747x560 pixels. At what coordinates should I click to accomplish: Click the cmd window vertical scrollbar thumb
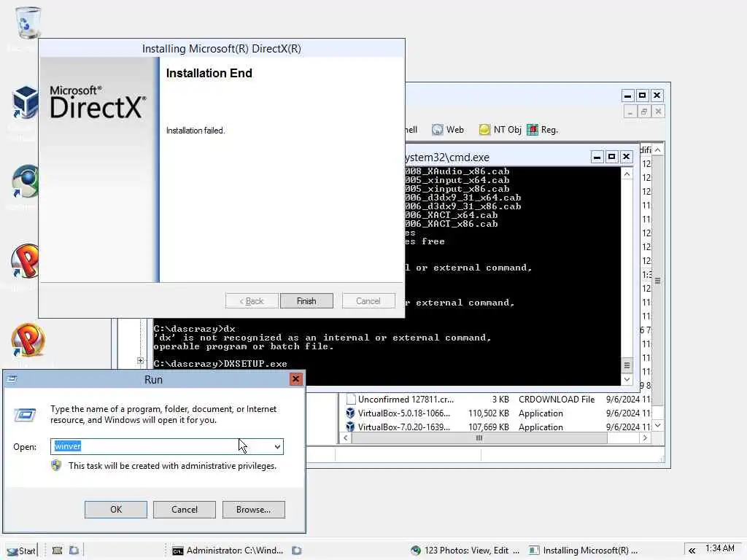click(627, 366)
